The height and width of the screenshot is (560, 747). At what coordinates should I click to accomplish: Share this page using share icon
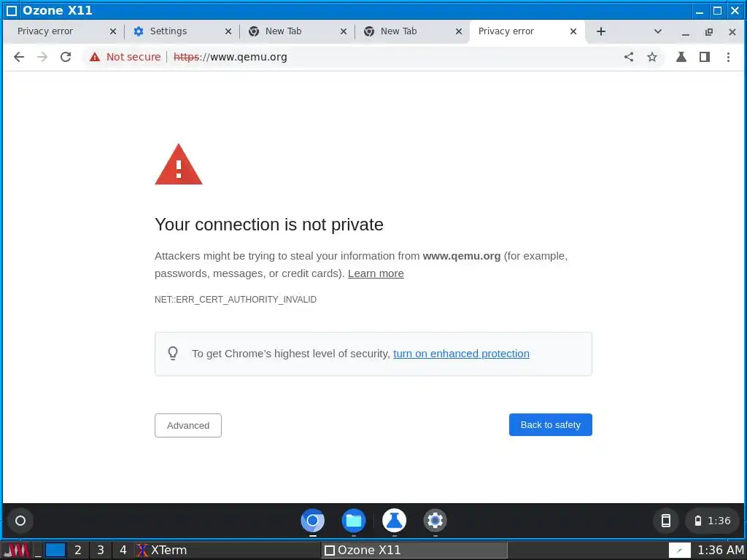pyautogui.click(x=629, y=57)
